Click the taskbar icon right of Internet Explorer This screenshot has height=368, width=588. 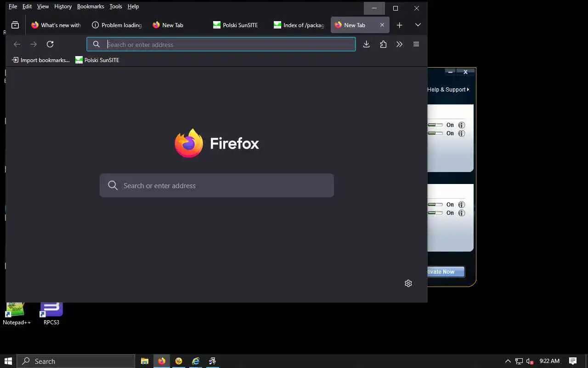pos(212,361)
